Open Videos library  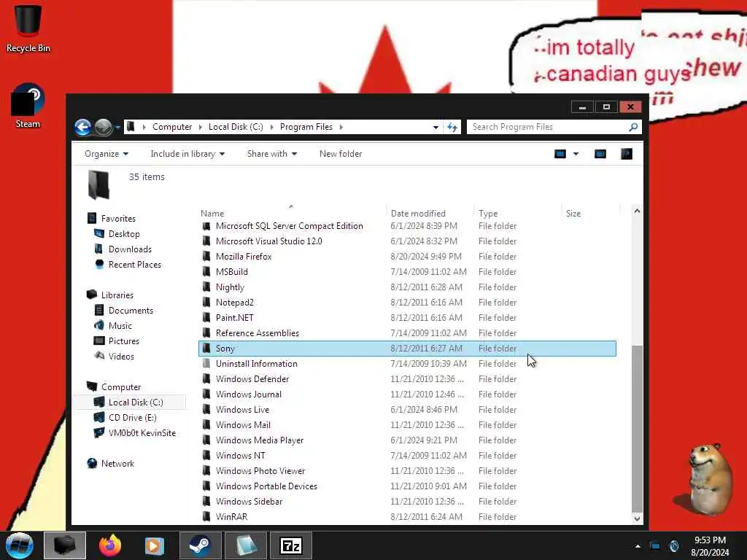121,356
